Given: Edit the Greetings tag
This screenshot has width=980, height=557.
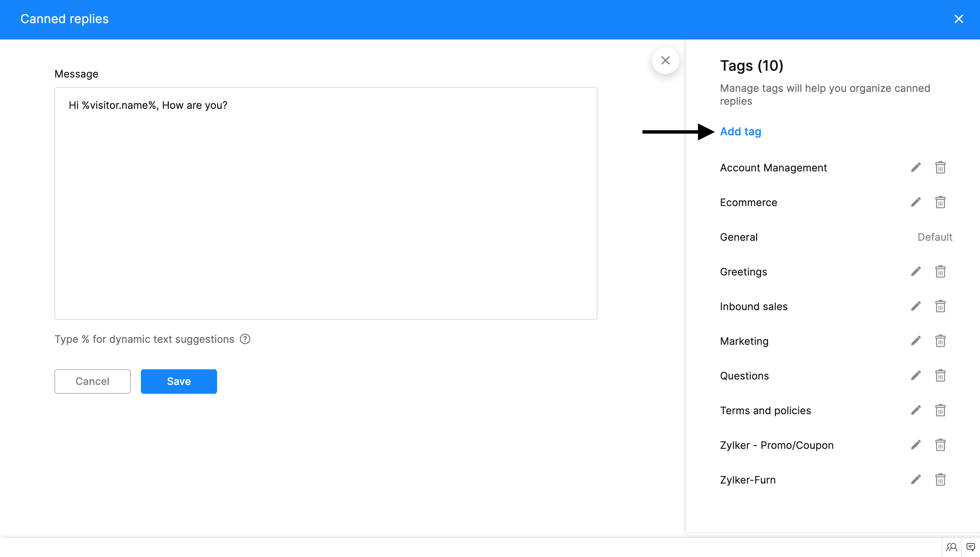Looking at the screenshot, I should [916, 272].
